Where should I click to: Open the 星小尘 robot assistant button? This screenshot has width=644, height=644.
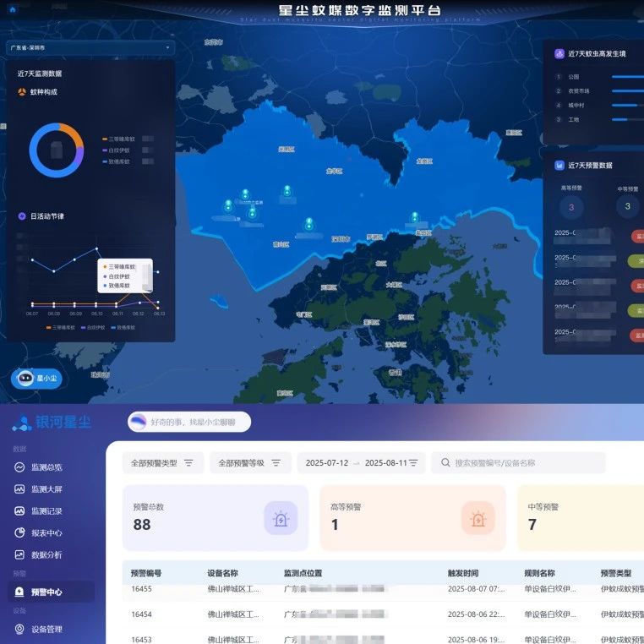(36, 378)
